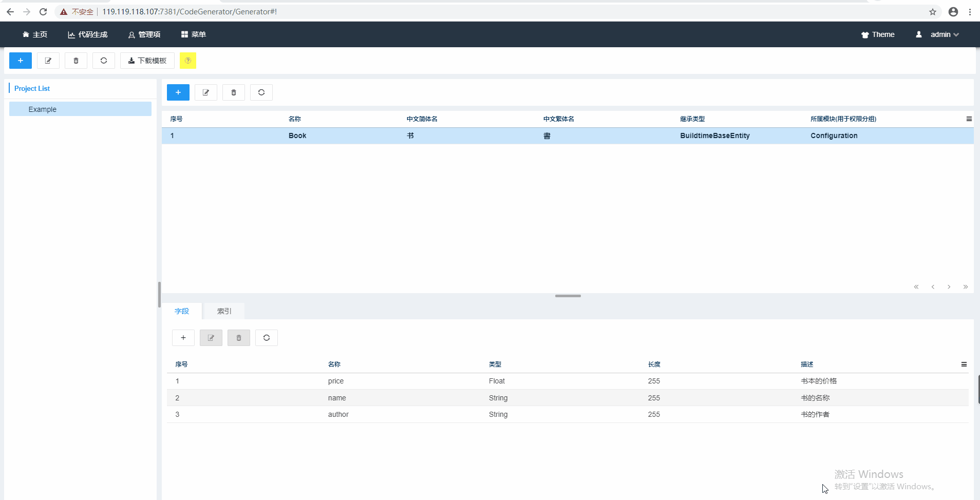980x500 pixels.
Task: Refresh the entity table
Action: 261,92
